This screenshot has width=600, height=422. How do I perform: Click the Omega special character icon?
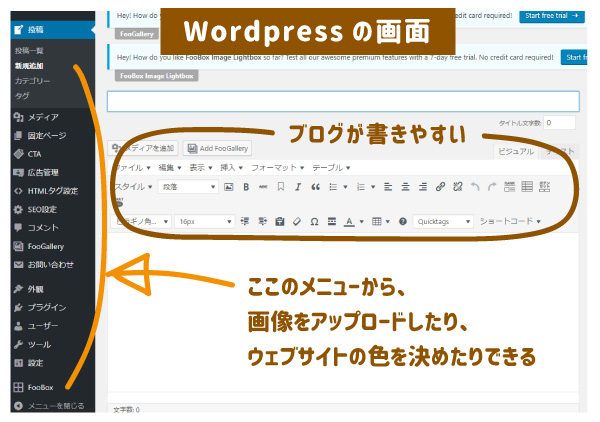(x=314, y=221)
